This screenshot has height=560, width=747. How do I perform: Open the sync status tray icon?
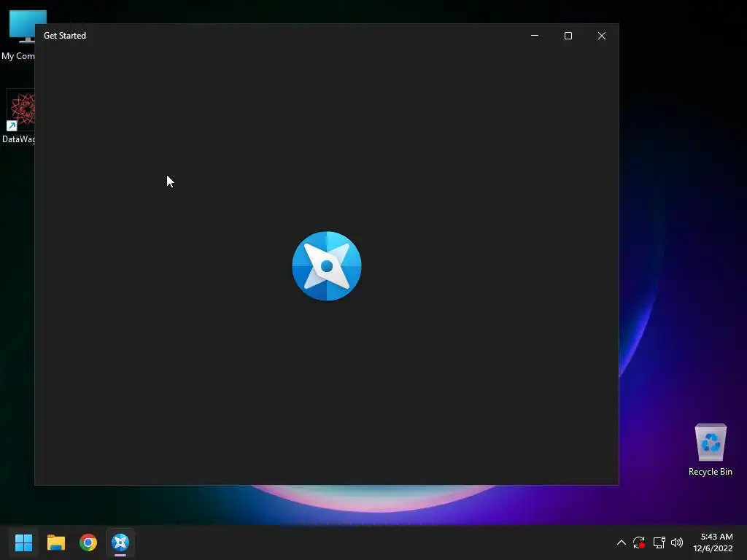(x=639, y=542)
